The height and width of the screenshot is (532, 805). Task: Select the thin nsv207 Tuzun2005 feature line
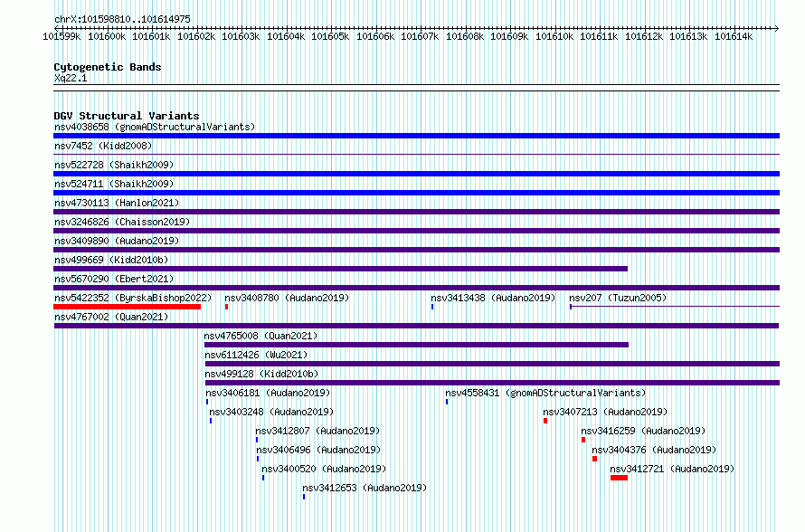coord(675,307)
